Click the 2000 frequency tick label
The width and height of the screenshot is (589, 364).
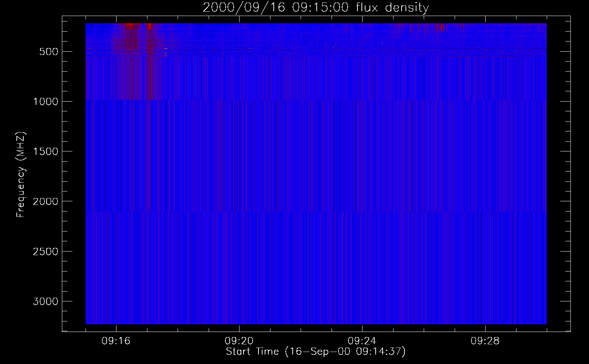pos(46,202)
